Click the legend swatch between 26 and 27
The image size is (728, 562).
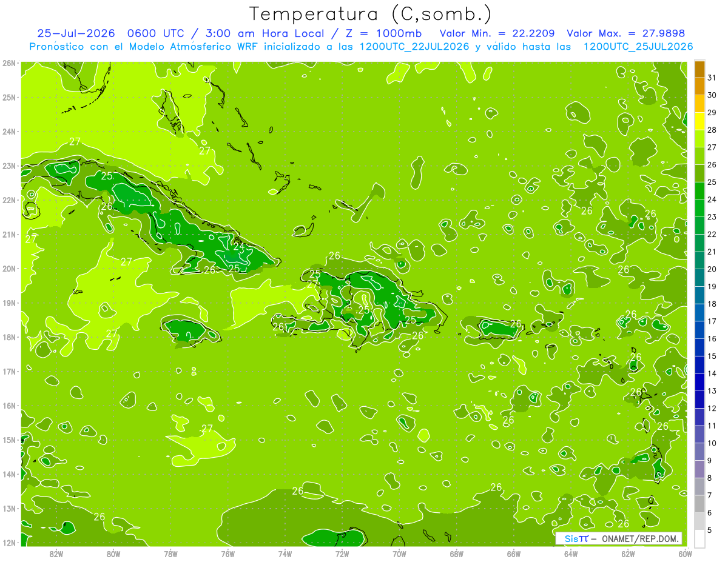tap(699, 156)
